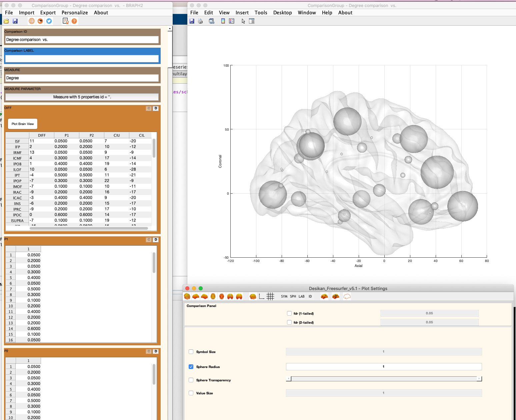Enable the fdr (2-tailed) checkbox
This screenshot has height=420, width=516.
[289, 322]
